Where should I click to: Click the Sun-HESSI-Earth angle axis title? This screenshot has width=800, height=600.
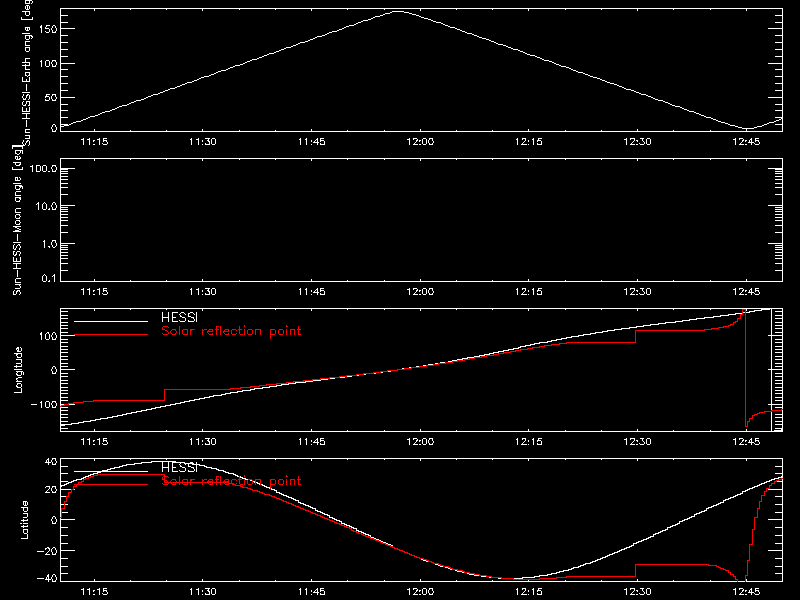pyautogui.click(x=27, y=73)
